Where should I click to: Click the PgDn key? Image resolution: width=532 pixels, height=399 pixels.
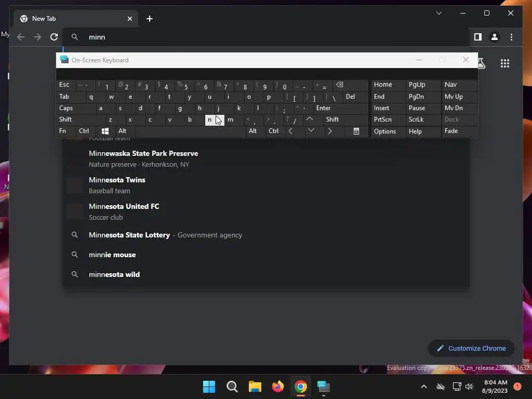(x=423, y=97)
